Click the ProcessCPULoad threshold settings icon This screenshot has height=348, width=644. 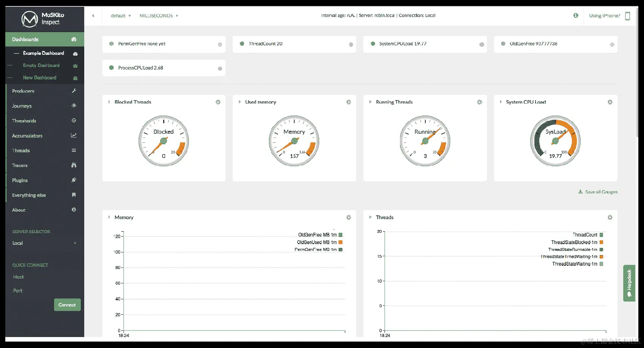220,69
